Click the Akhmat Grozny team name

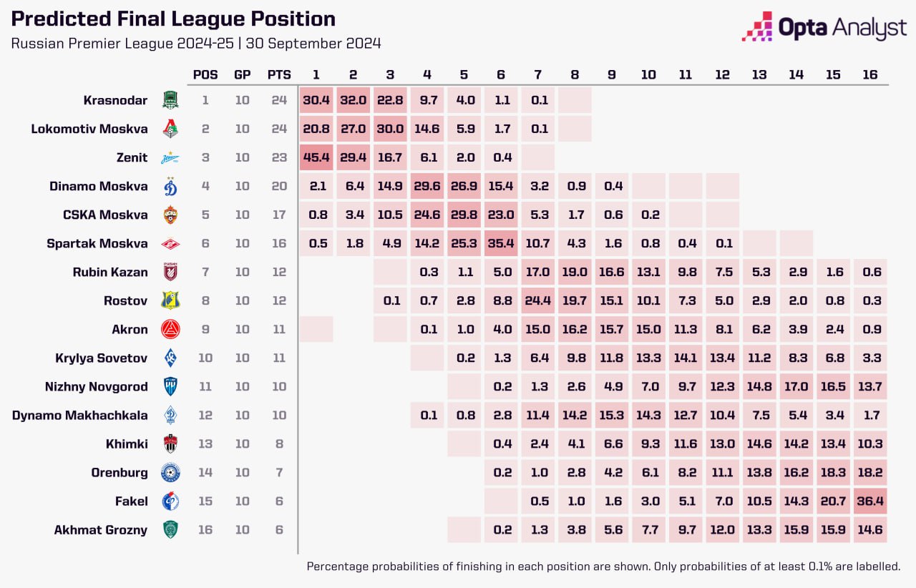(101, 530)
